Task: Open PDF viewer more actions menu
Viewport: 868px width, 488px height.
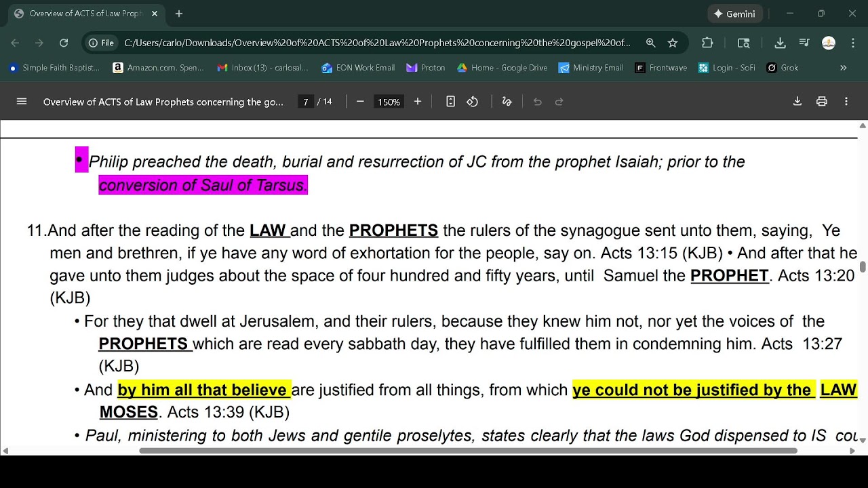Action: 846,102
